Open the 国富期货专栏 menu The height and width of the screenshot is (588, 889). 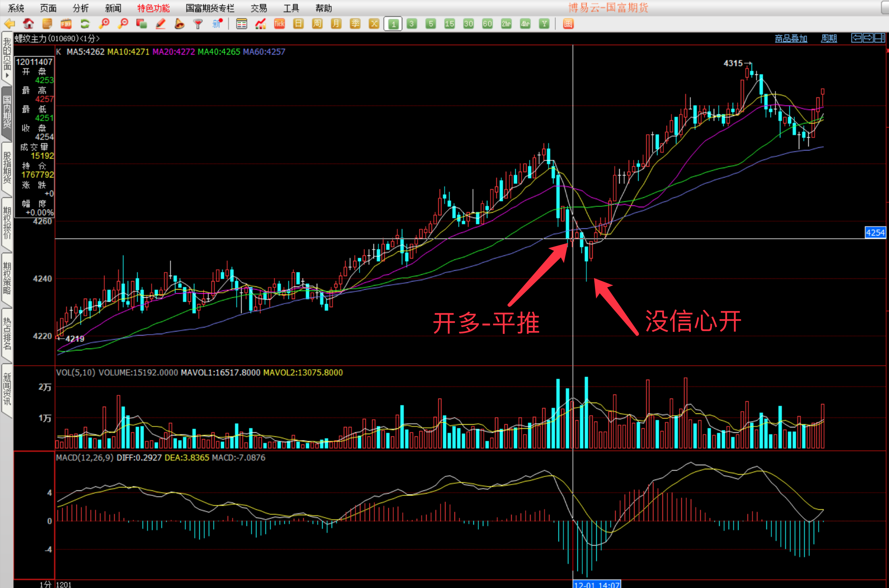click(x=210, y=8)
